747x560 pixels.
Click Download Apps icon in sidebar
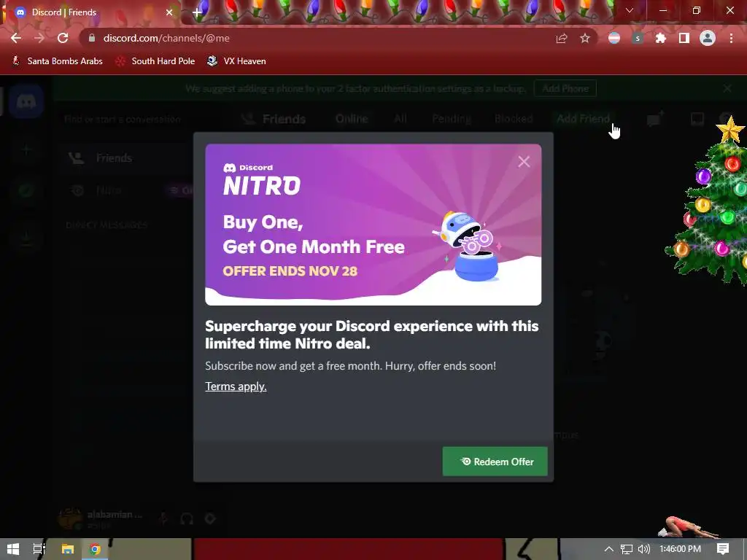[26, 237]
